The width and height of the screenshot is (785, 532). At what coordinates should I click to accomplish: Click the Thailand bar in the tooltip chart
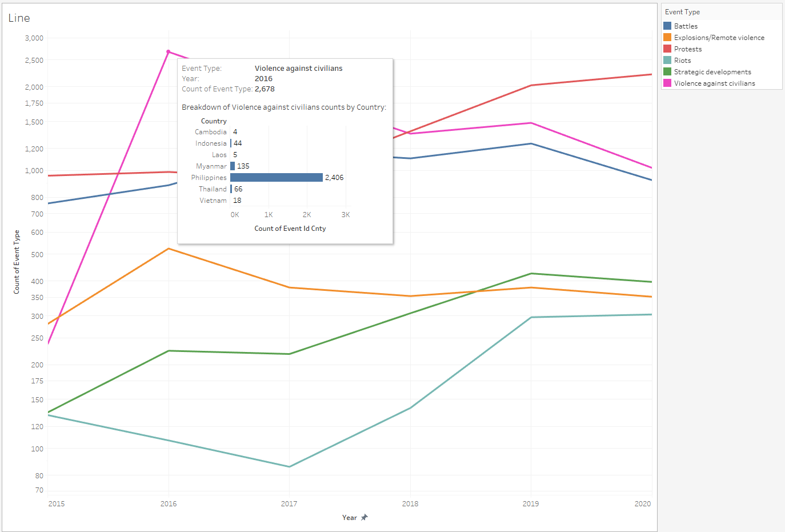(231, 189)
